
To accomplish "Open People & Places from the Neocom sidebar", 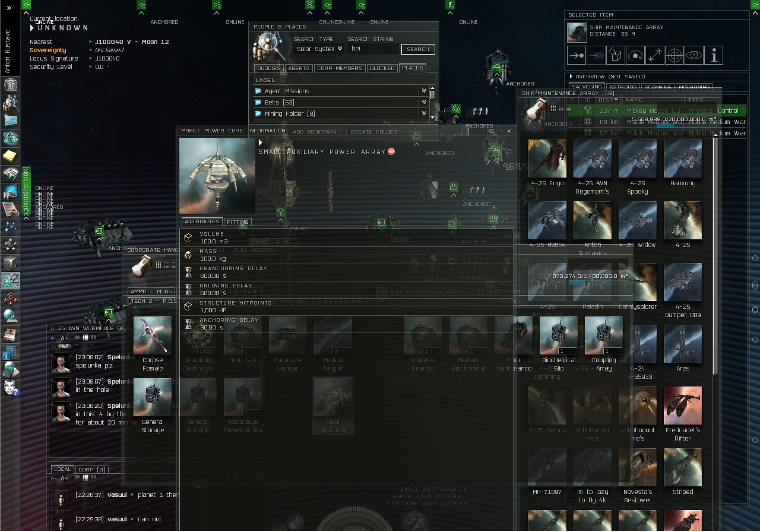I will pos(10,103).
